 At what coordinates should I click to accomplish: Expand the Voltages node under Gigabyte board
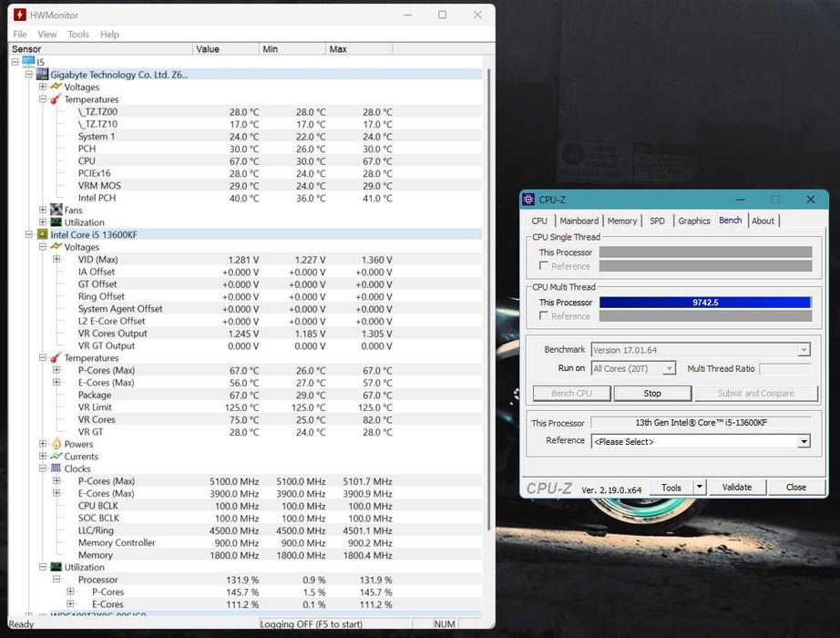tap(43, 87)
